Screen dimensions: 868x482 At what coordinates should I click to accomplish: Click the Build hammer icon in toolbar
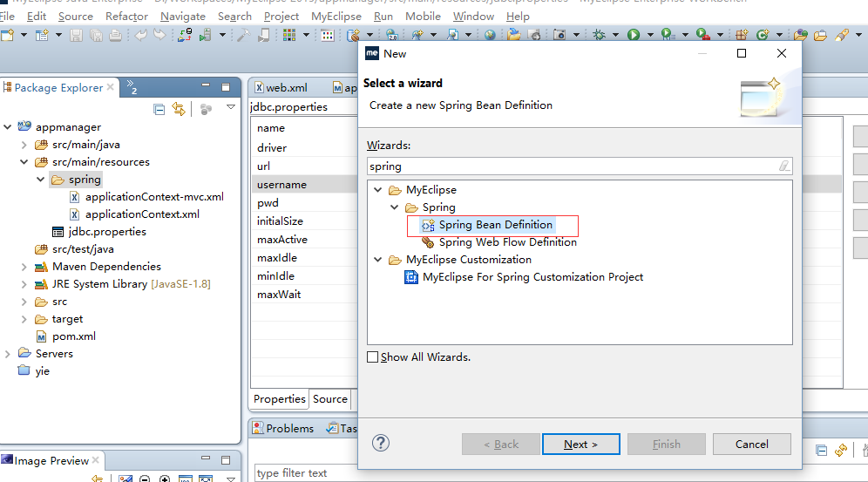pyautogui.click(x=243, y=35)
